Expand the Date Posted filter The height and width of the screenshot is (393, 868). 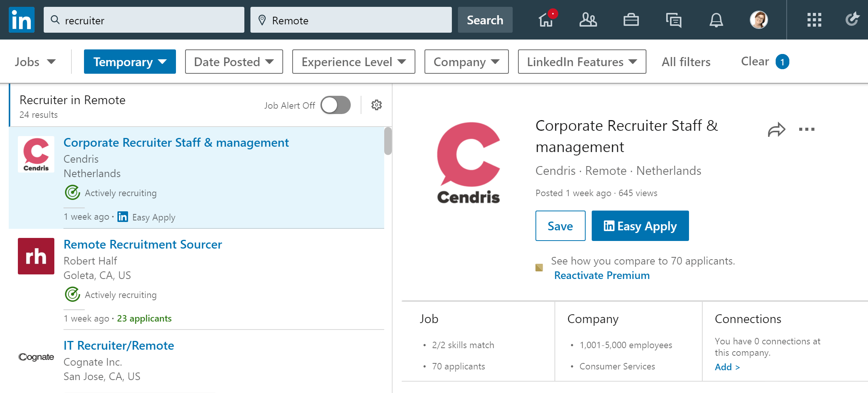[234, 62]
